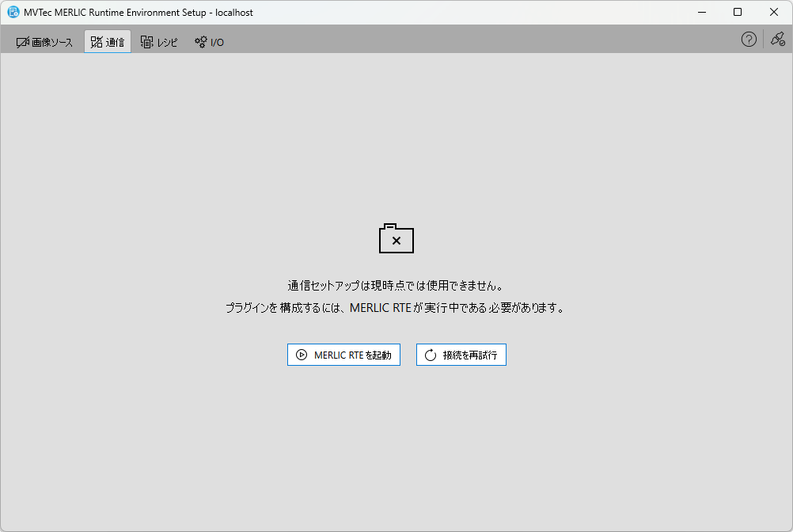Switch to the 画像ソース tab
Screen dimensions: 793x532
[x=45, y=42]
